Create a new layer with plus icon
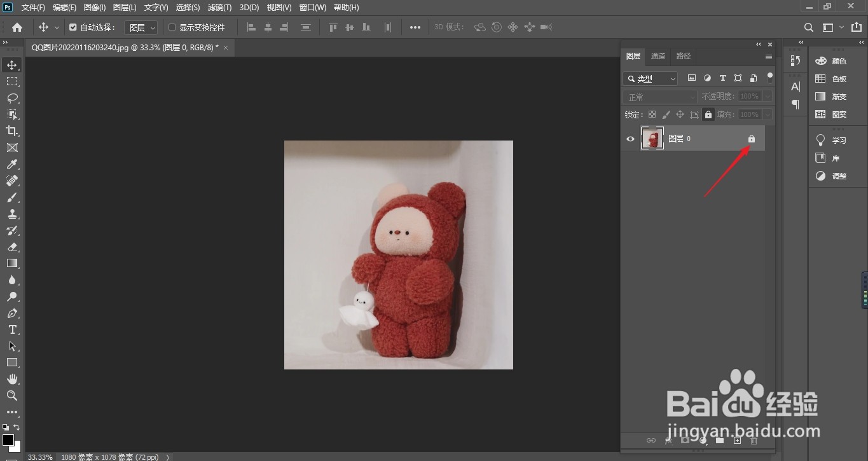The width and height of the screenshot is (868, 461). pyautogui.click(x=737, y=440)
